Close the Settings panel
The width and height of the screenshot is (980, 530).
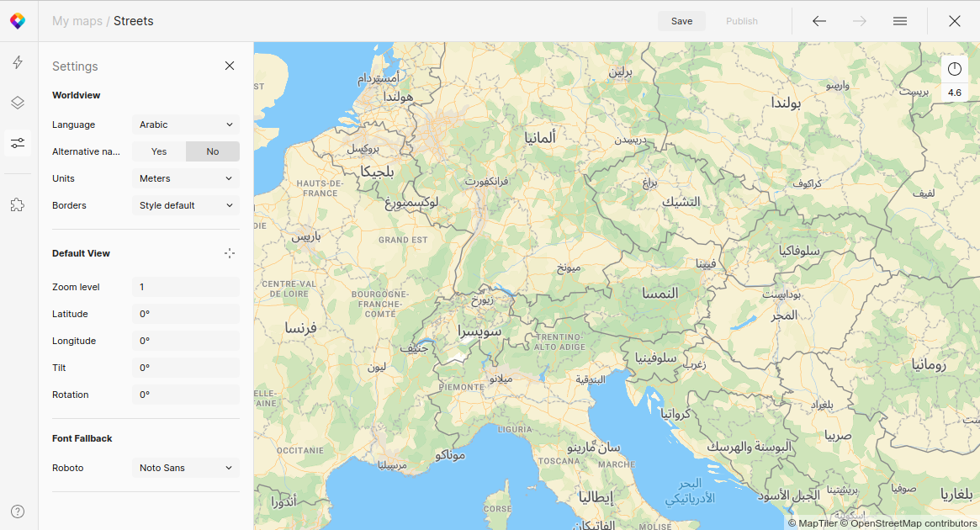click(x=230, y=66)
